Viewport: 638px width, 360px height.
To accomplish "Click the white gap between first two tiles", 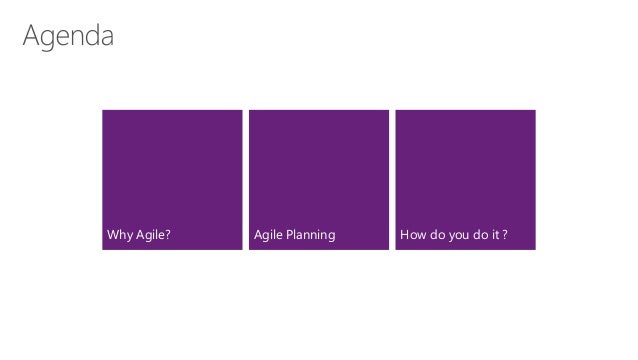I will tap(246, 180).
